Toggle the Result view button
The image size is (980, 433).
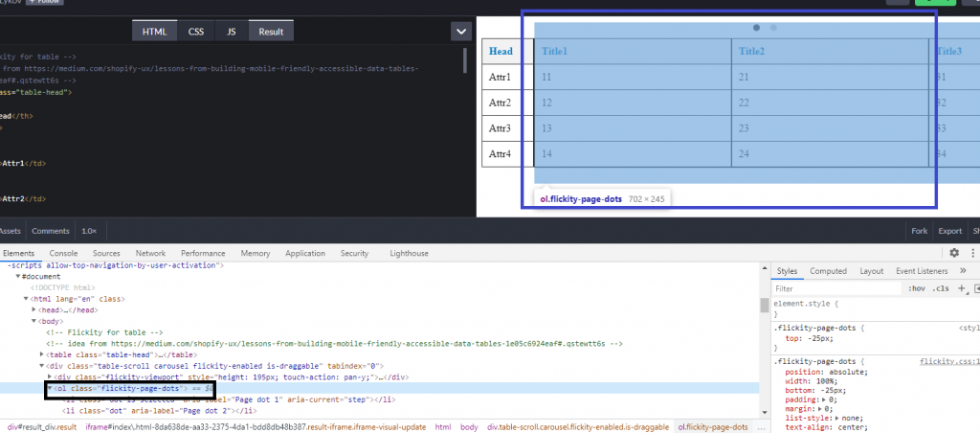pyautogui.click(x=271, y=32)
